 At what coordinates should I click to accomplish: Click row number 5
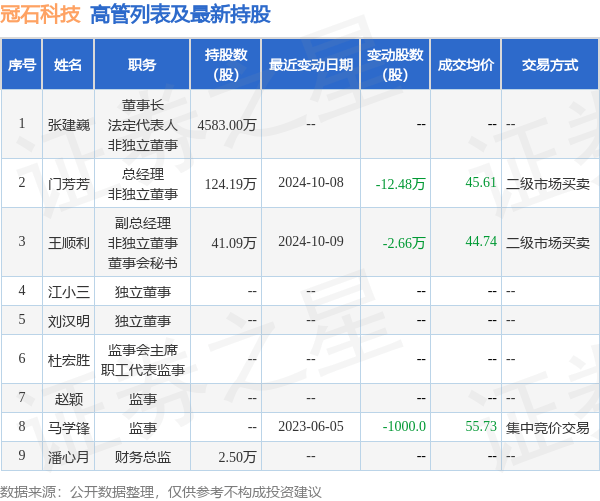[22, 319]
